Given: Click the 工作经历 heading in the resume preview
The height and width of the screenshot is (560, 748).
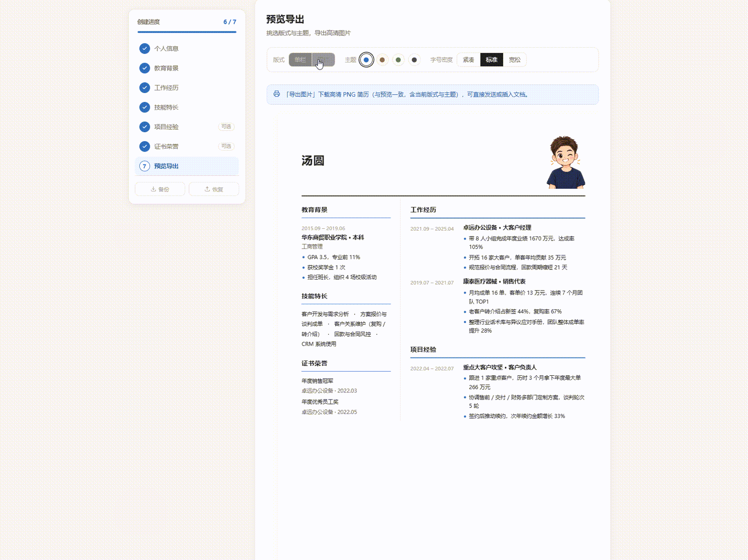Looking at the screenshot, I should click(423, 210).
